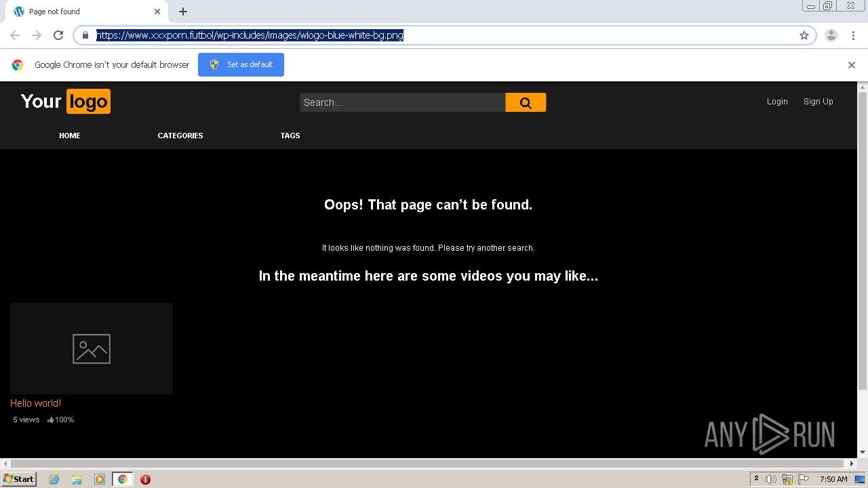This screenshot has width=868, height=488.
Task: Click the Chrome taskbar icon
Action: [123, 479]
